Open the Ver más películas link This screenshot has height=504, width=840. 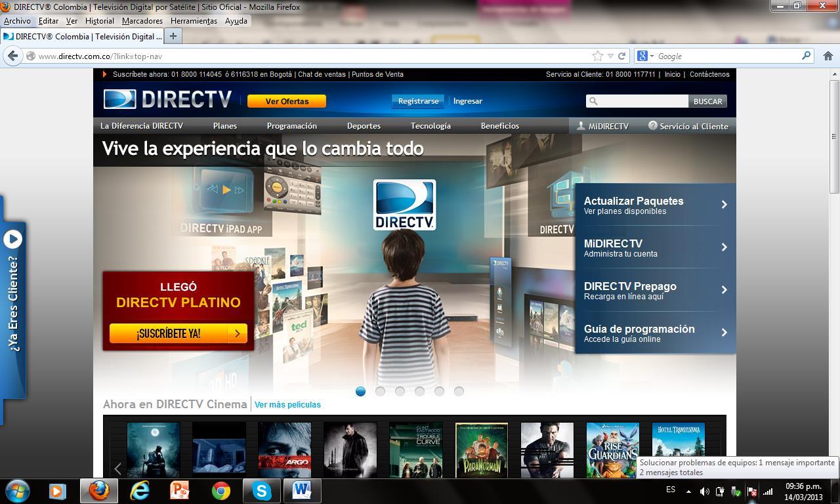[x=287, y=404]
